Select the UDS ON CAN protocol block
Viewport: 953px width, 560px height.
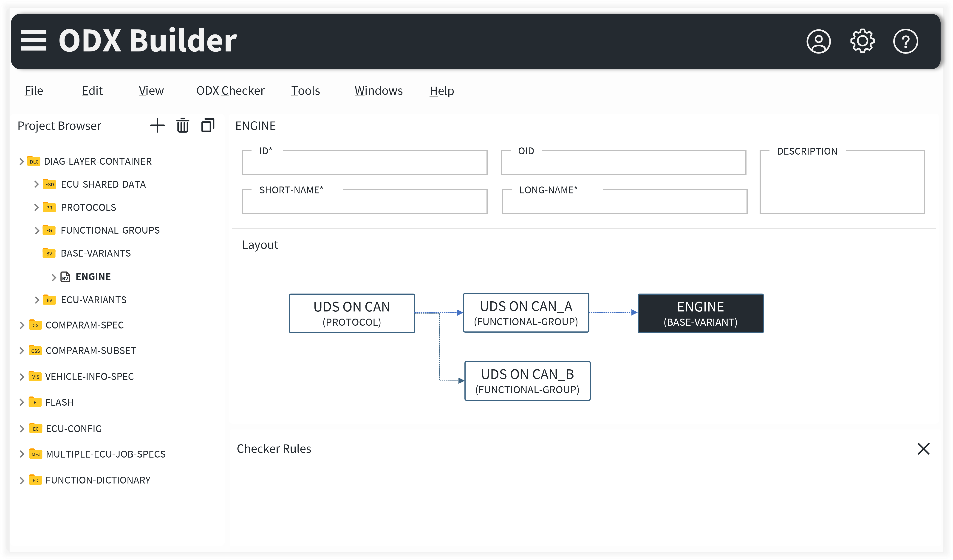pos(352,314)
